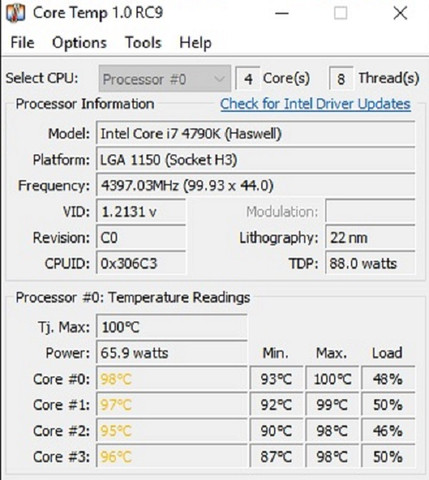Open the Options menu

[79, 43]
